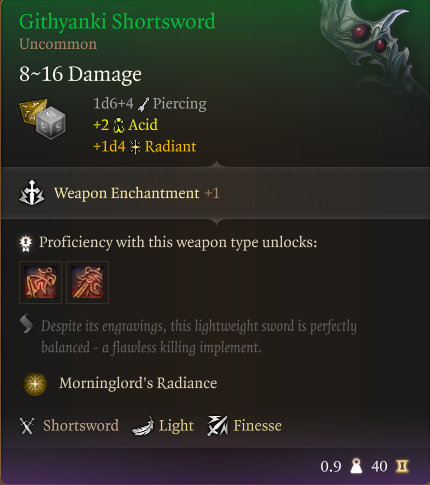The height and width of the screenshot is (485, 430).
Task: Click the Finesse property label
Action: coord(257,426)
